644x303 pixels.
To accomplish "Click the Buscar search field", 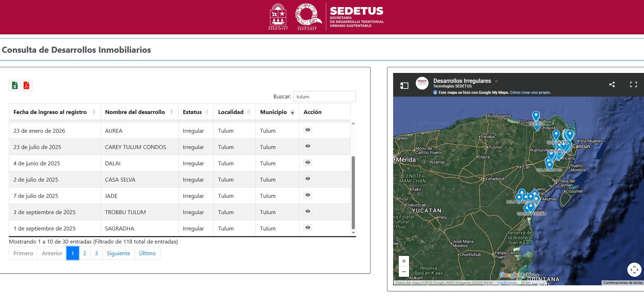I will 324,97.
